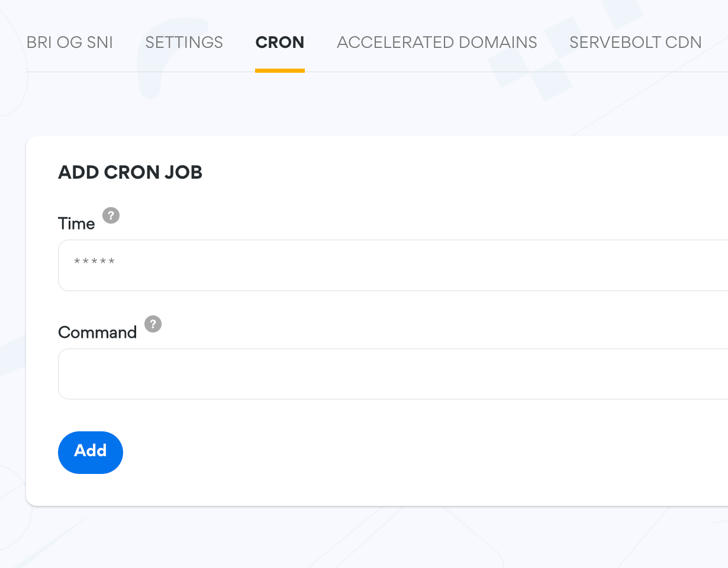Click the Time field label
Viewport: 728px width, 568px height.
pyautogui.click(x=76, y=223)
